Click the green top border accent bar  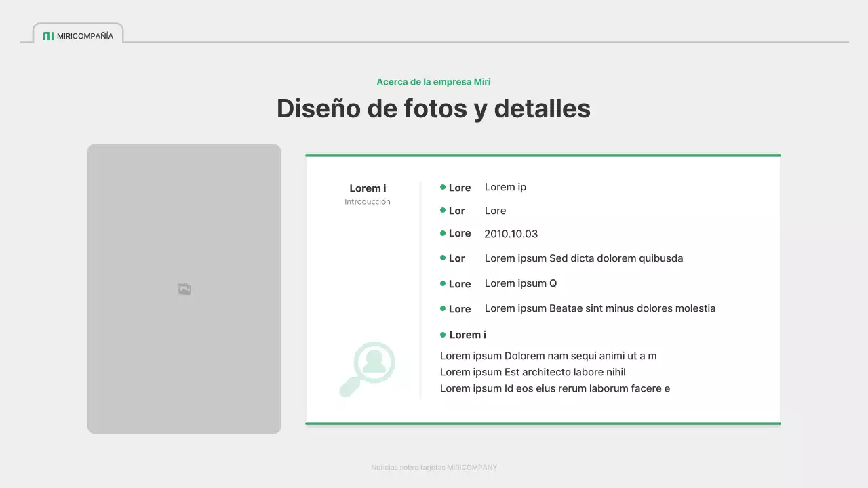[542, 155]
